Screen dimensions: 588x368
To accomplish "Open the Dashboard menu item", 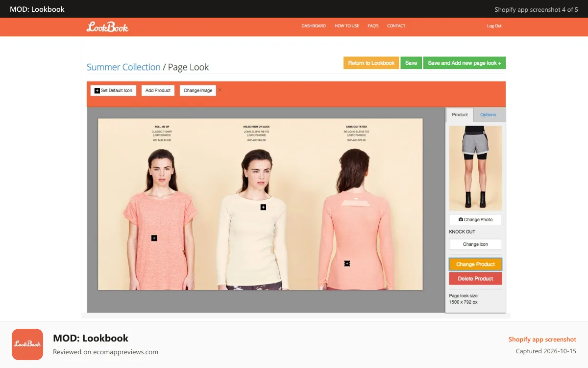I will coord(314,26).
